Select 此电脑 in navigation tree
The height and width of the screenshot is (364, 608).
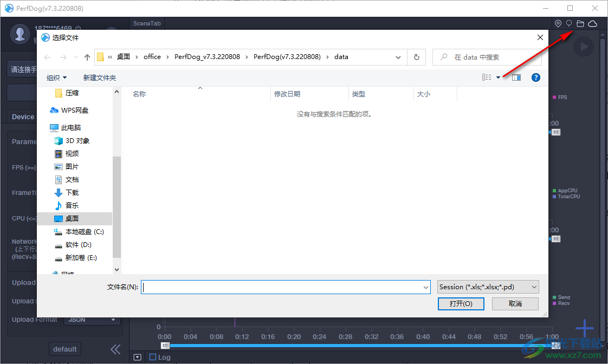tap(71, 127)
